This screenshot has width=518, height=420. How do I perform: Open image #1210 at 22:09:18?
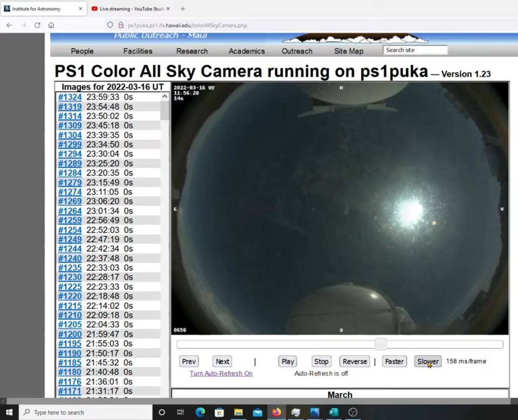click(x=70, y=315)
